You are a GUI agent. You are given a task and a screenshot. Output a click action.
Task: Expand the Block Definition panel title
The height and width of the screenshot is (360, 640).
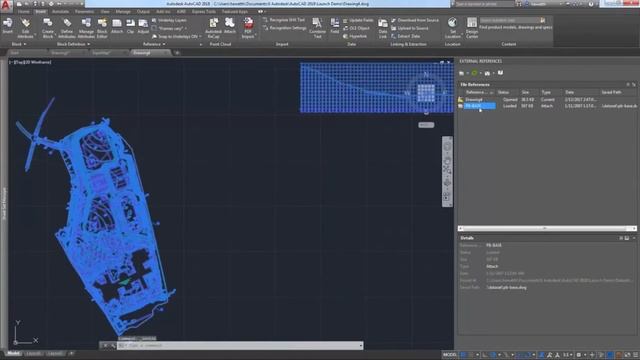[x=73, y=44]
